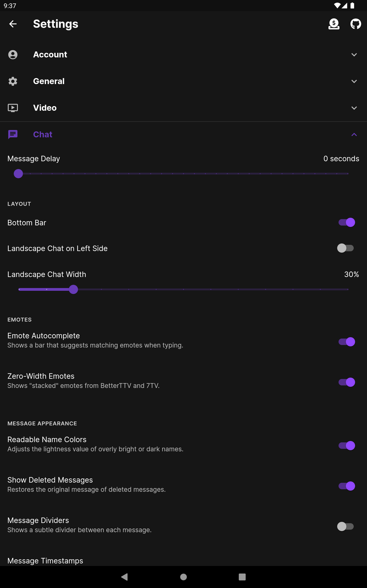This screenshot has width=367, height=588.
Task: Open the GitHub icon link
Action: [356, 24]
